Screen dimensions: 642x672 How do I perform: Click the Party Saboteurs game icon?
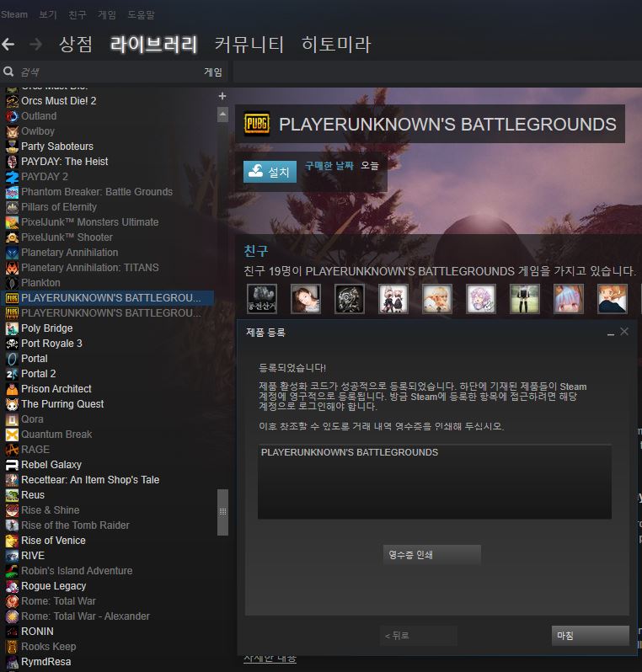pyautogui.click(x=12, y=147)
